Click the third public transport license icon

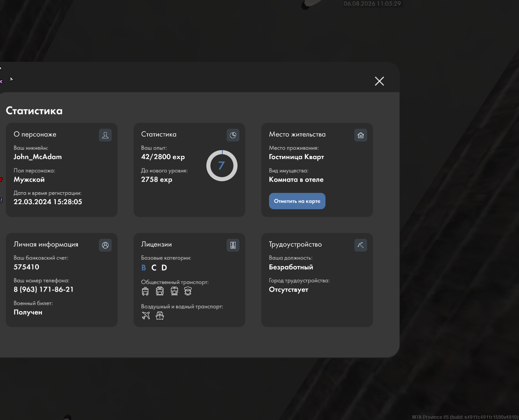174,291
